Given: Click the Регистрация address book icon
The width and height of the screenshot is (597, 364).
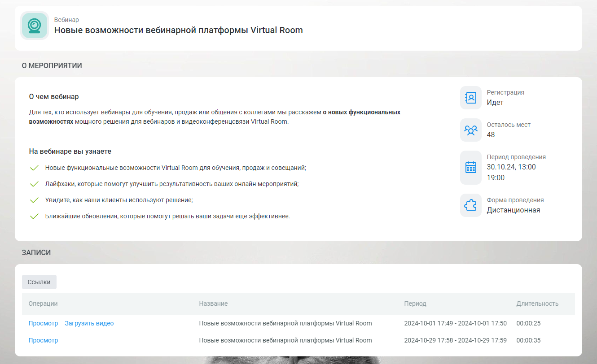Looking at the screenshot, I should point(470,98).
